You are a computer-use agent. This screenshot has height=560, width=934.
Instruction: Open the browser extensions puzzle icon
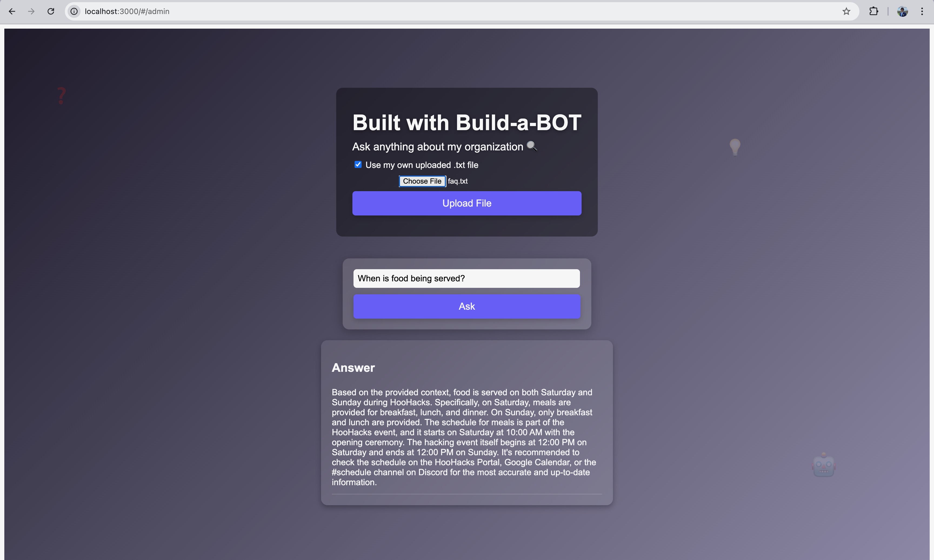(873, 11)
